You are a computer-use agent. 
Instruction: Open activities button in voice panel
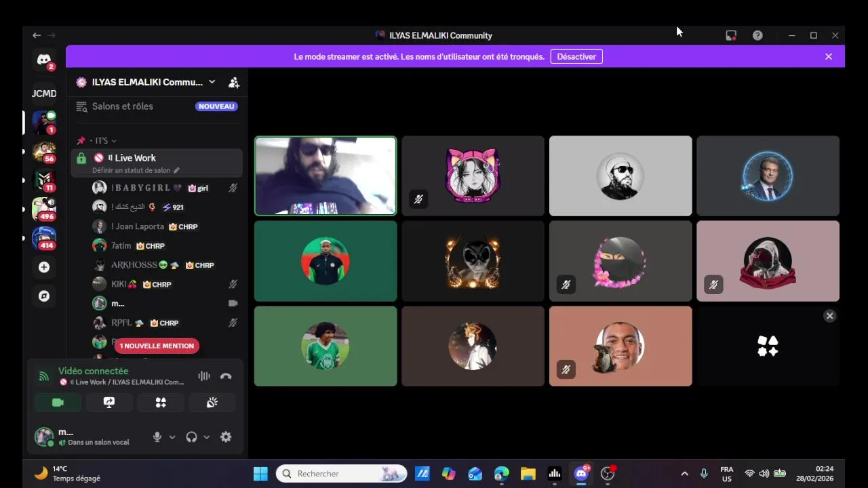[x=161, y=403]
